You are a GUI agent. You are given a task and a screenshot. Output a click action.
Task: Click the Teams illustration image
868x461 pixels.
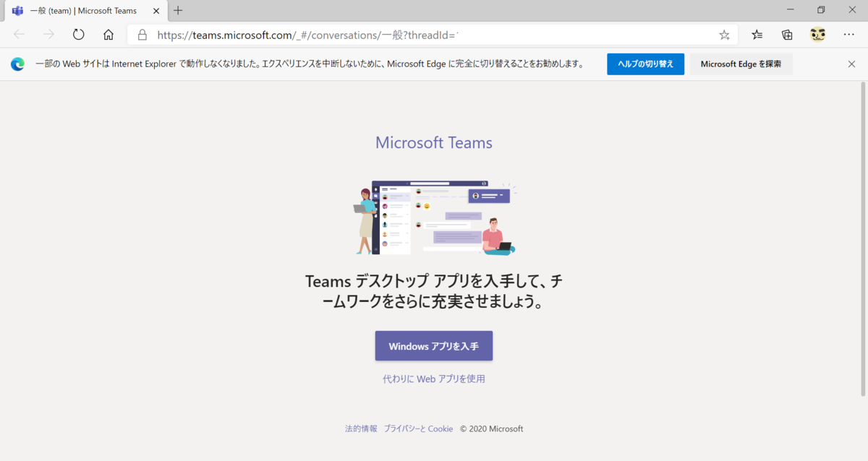[x=434, y=217]
